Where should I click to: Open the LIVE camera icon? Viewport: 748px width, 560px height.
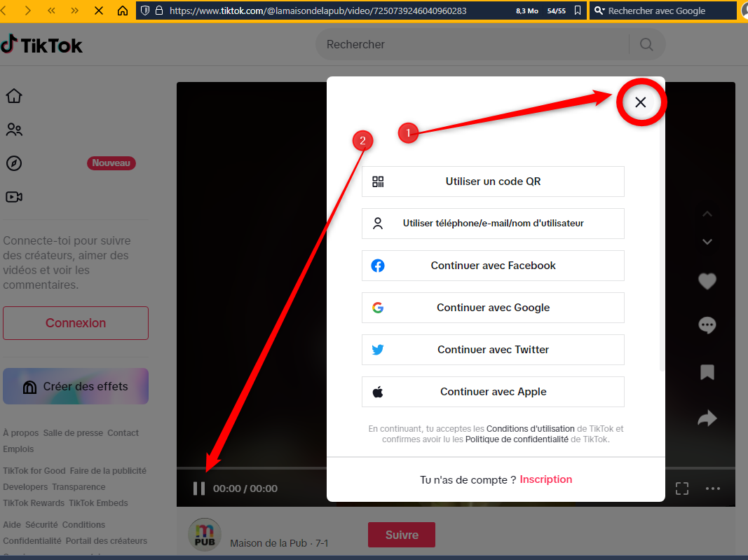pyautogui.click(x=14, y=197)
